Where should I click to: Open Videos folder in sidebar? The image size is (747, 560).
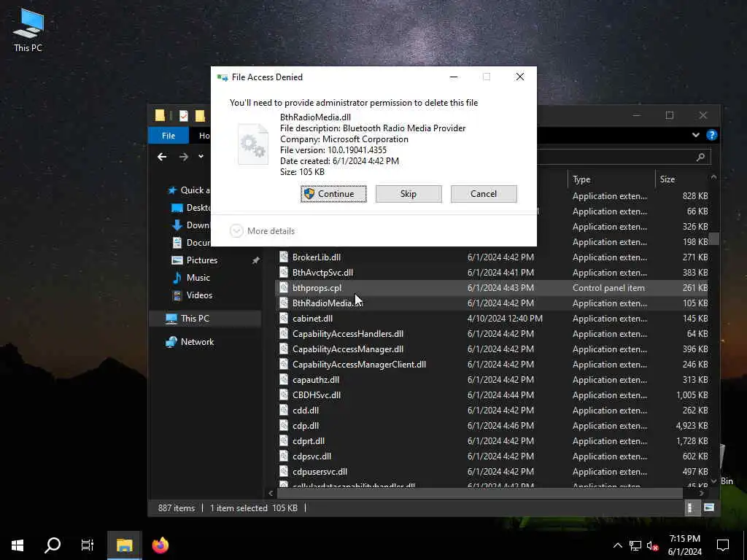coord(192,295)
